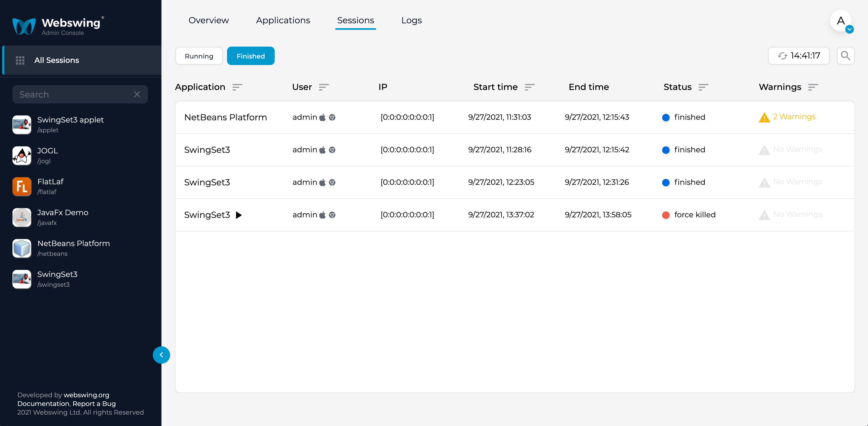The height and width of the screenshot is (426, 868).
Task: Click the Chrome icon in the 12:23:05 session row
Action: tap(332, 182)
